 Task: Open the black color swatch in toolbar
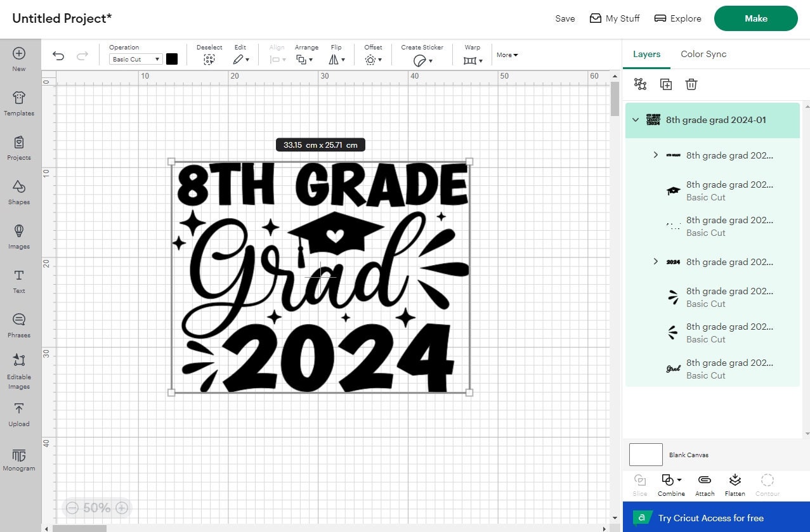point(171,59)
